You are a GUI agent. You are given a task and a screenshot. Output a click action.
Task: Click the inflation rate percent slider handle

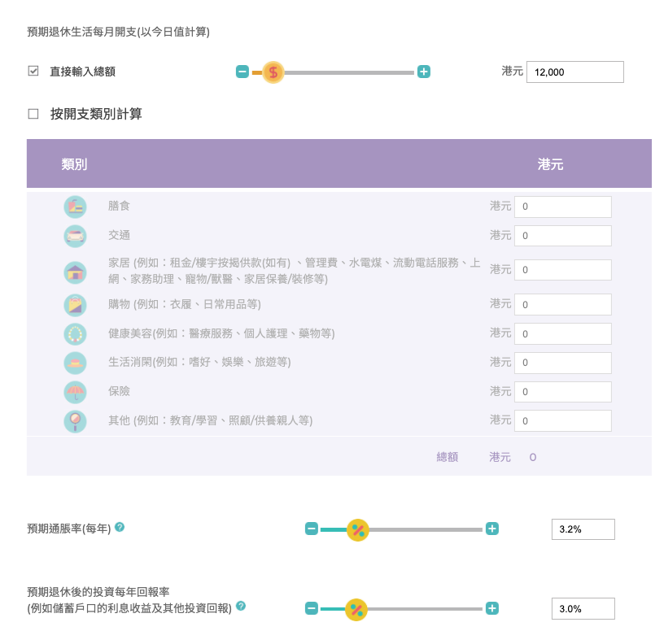tap(357, 530)
